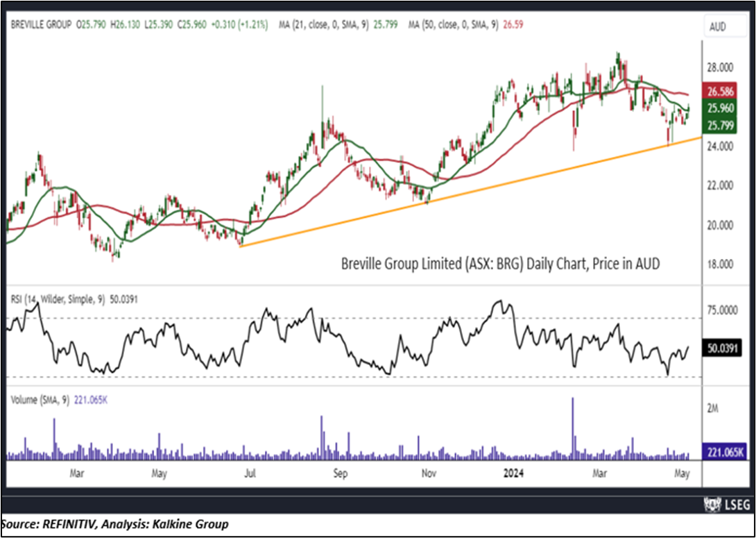The height and width of the screenshot is (538, 756).
Task: Click the 75.0000 RSI axis label
Action: [x=722, y=311]
